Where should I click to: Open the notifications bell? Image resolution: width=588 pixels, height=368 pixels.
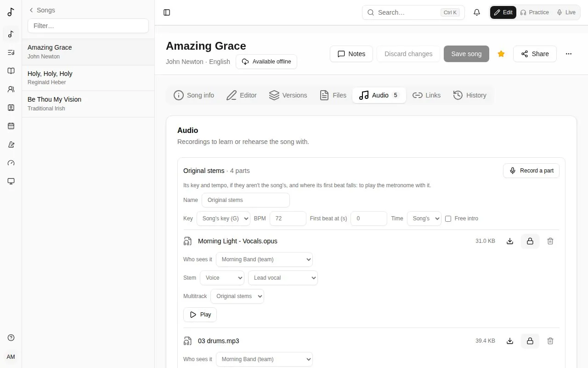tap(477, 12)
